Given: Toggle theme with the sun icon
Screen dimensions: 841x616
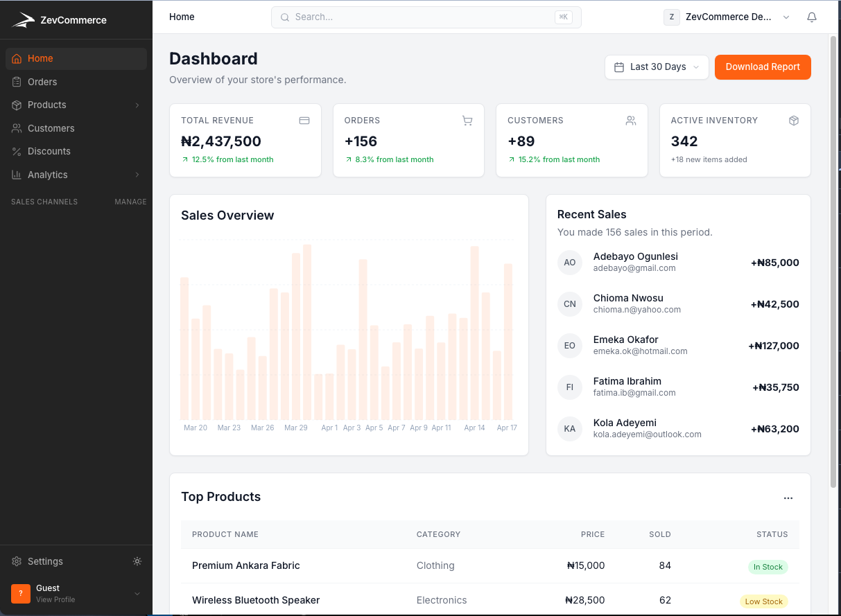Looking at the screenshot, I should coord(137,561).
